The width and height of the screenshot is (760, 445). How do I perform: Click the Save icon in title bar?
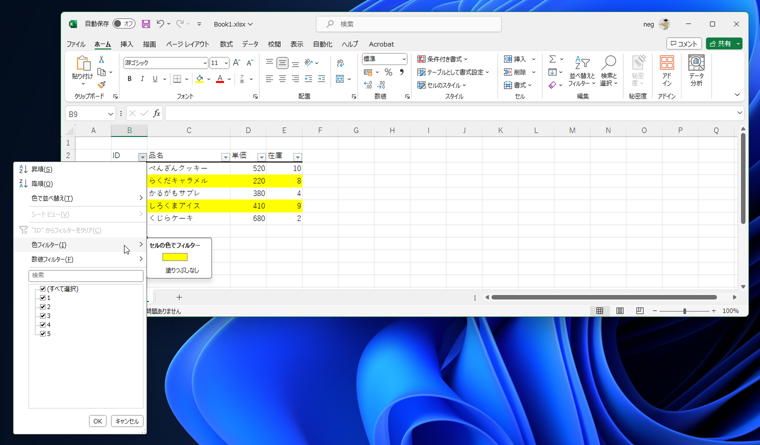[x=146, y=24]
